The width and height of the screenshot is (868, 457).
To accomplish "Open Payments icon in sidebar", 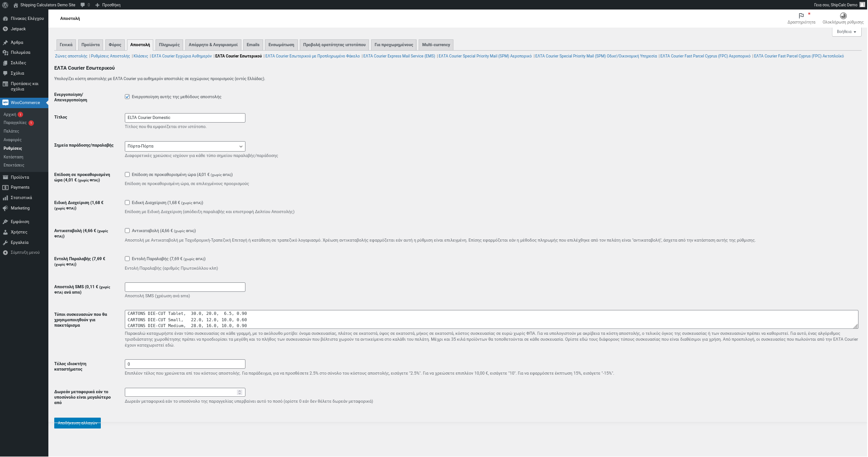I will (x=5, y=187).
